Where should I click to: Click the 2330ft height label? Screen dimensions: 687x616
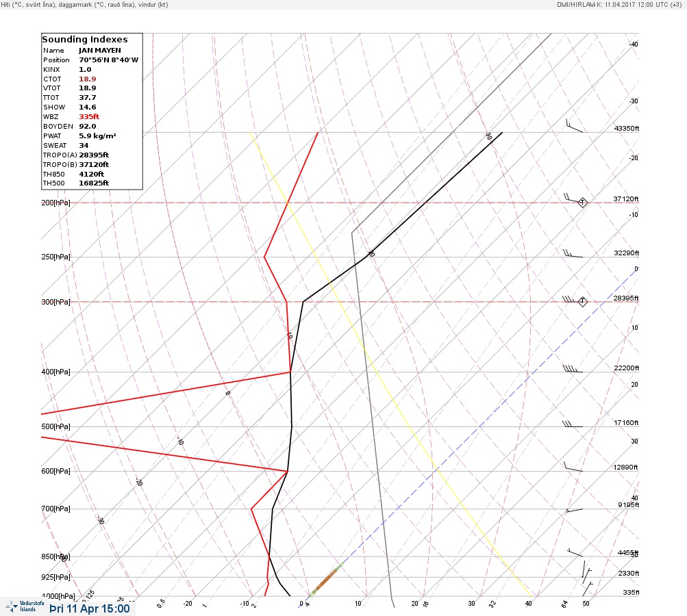click(x=629, y=573)
